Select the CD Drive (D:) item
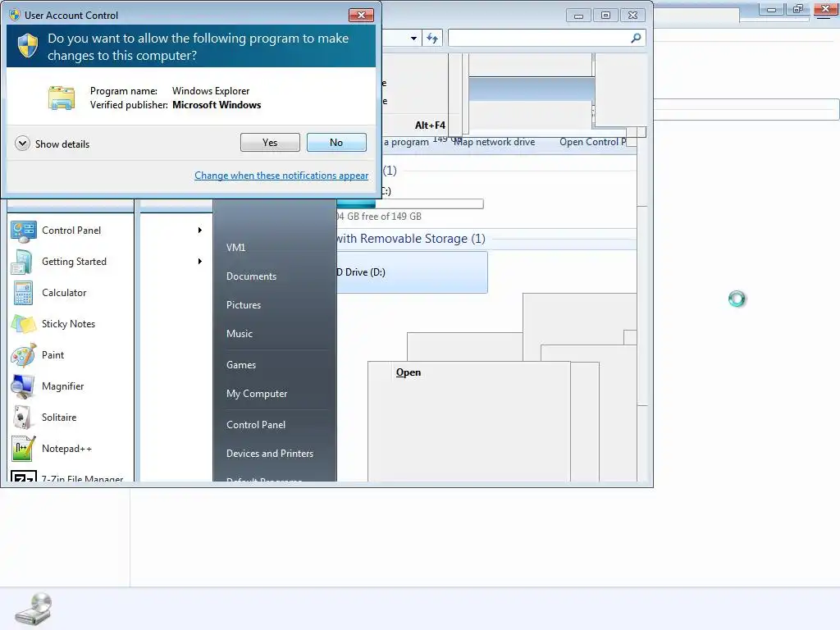The width and height of the screenshot is (840, 630). (x=412, y=272)
